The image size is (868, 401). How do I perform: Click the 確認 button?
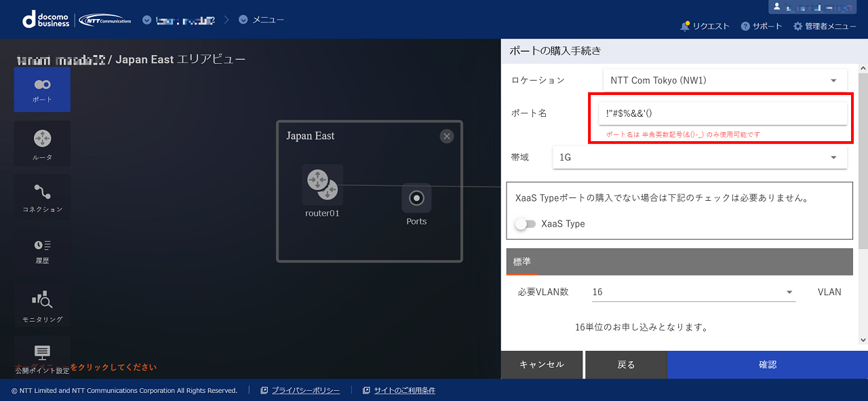(x=768, y=364)
